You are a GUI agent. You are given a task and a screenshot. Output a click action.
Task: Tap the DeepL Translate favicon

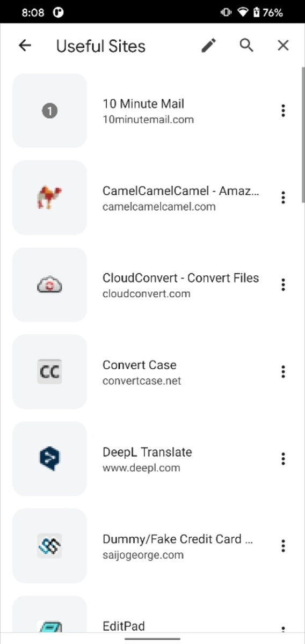coord(49,458)
